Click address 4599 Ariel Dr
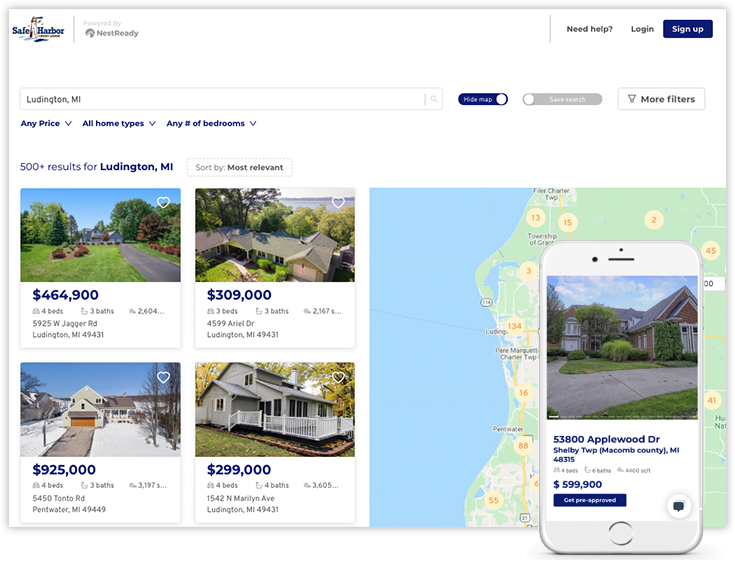Viewport: 735px width, 562px height. [x=230, y=323]
